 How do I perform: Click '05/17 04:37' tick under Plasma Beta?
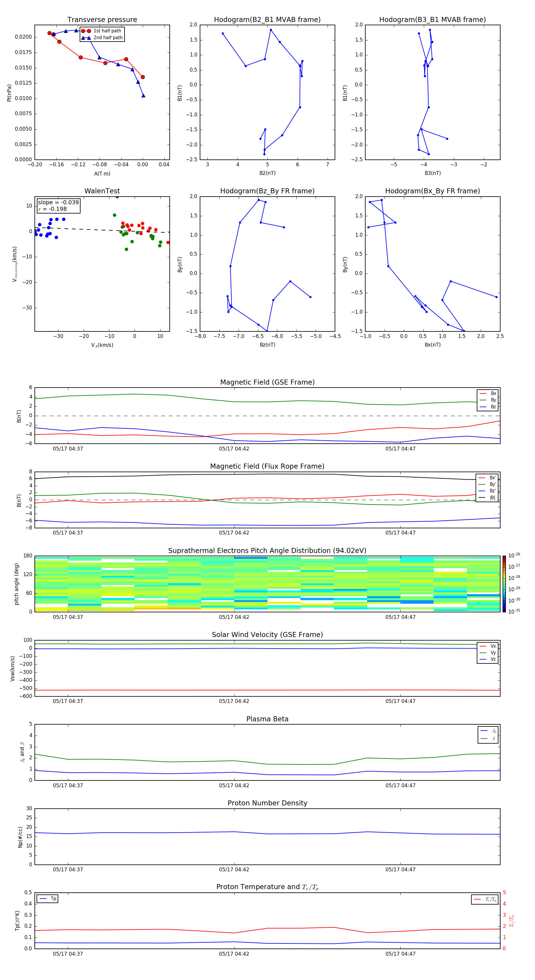(x=68, y=785)
